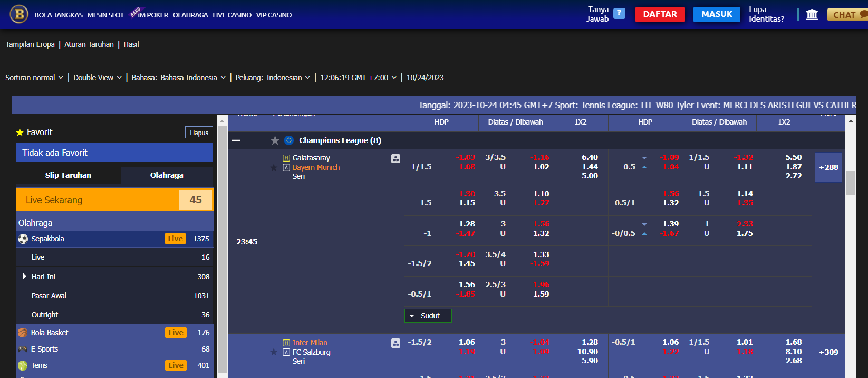Screen dimensions: 868x378
Task: Open the IM POKER menu
Action: 153,15
